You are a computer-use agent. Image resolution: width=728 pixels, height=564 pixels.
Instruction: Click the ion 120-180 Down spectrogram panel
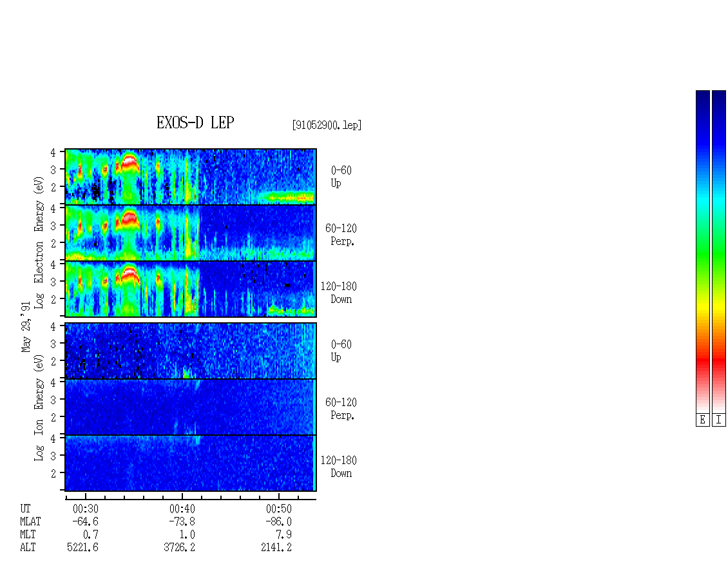(191, 463)
